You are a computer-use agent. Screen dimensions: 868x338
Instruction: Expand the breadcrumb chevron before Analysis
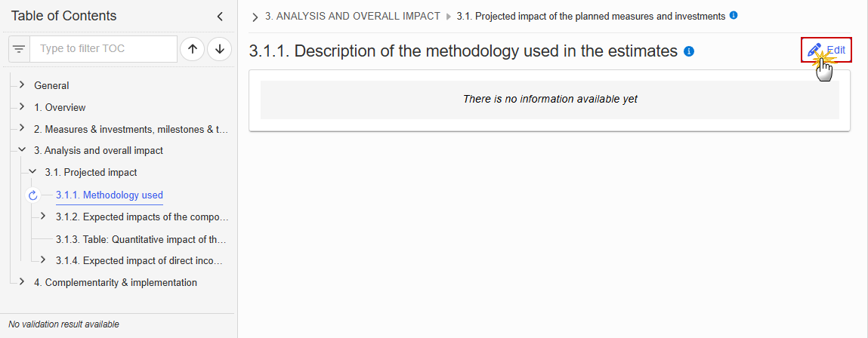coord(255,17)
